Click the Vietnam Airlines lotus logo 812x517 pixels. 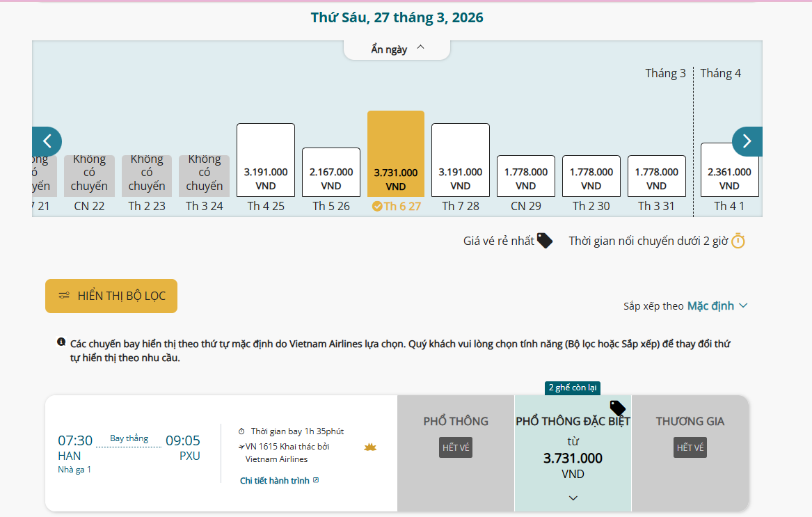370,447
